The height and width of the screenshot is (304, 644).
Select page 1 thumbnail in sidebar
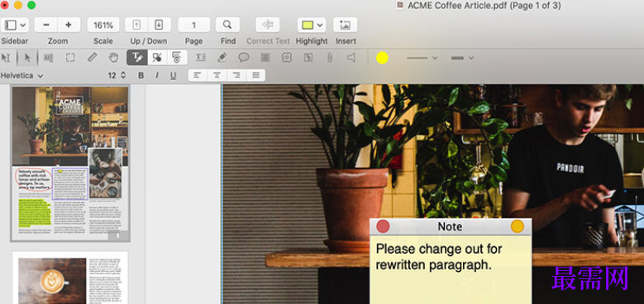(70, 164)
